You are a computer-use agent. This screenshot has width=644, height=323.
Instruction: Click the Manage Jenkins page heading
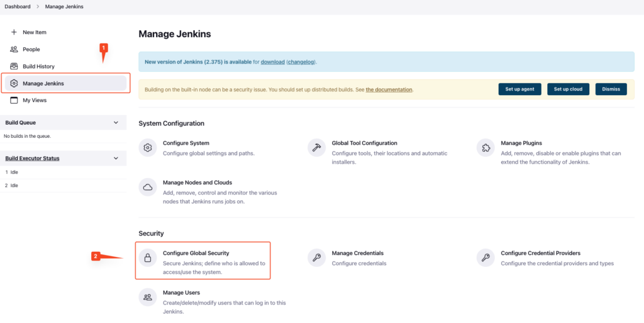(x=175, y=34)
